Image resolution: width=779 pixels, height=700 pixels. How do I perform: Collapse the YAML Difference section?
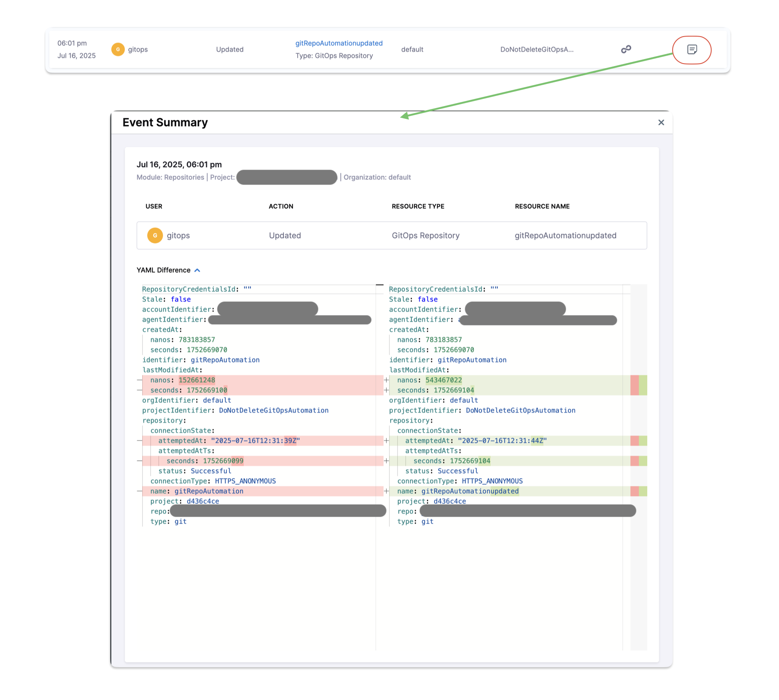[197, 270]
